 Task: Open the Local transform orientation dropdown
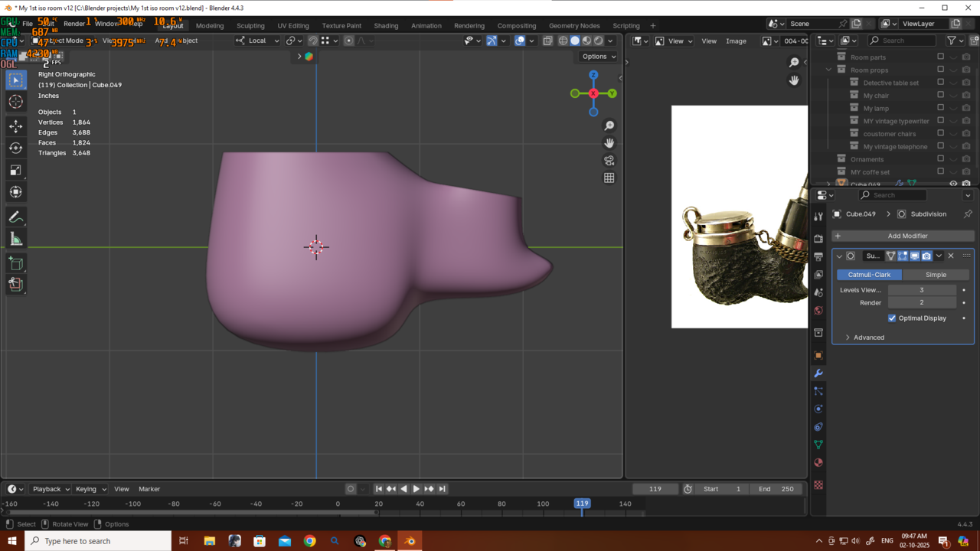pos(257,41)
